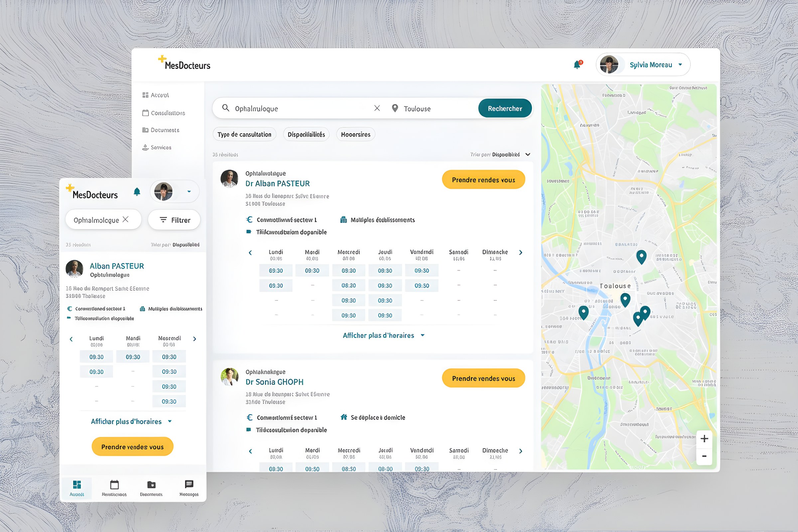Open mobile notifications bell icon
The image size is (798, 532).
coord(137,192)
